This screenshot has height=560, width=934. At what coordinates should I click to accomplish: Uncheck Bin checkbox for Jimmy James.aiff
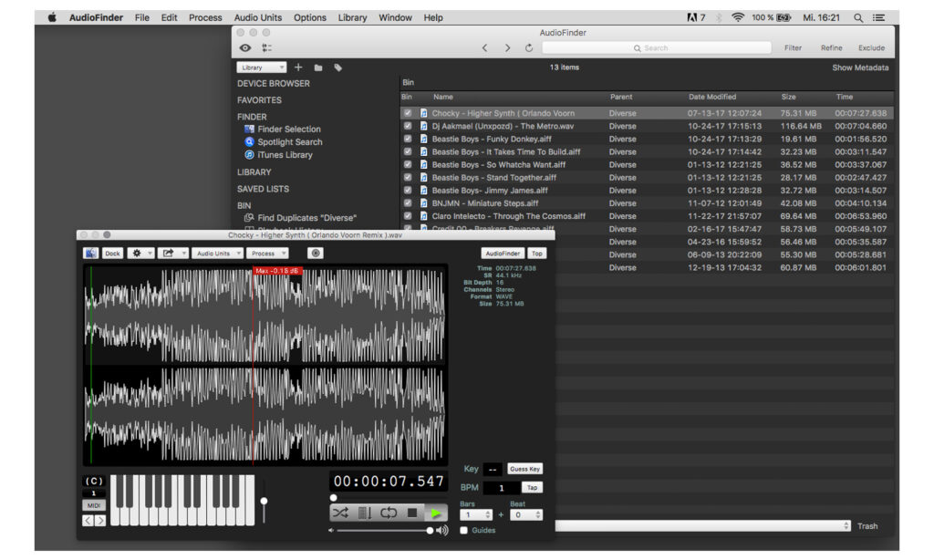[408, 191]
